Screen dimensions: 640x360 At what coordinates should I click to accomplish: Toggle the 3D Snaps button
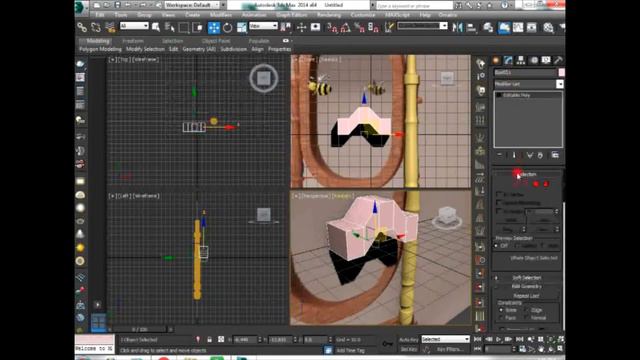click(332, 27)
